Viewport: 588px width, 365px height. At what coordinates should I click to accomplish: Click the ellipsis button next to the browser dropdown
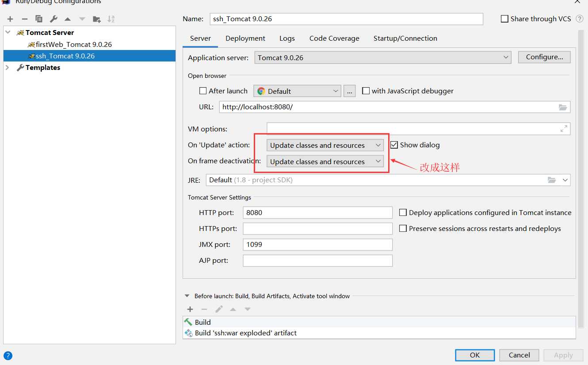point(349,91)
